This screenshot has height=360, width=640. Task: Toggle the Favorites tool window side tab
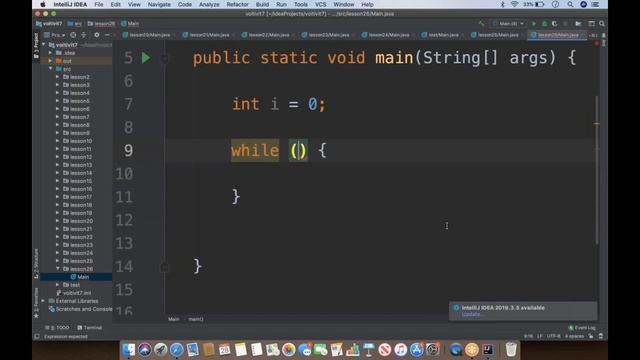[x=36, y=303]
